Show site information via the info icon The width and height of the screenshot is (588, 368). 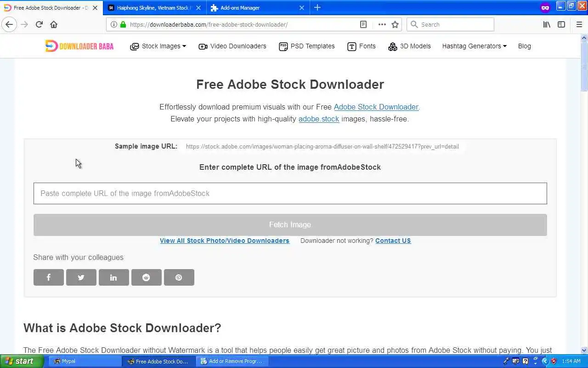tap(114, 24)
